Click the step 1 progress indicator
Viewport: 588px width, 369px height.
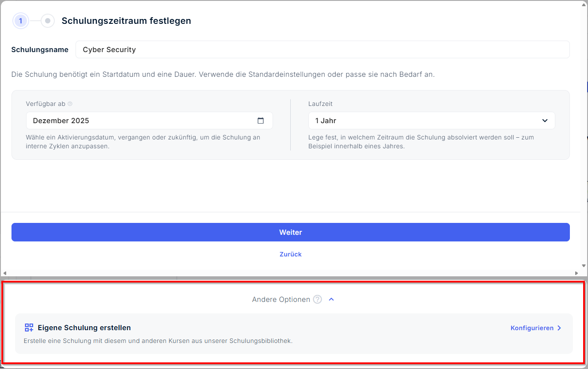[20, 21]
